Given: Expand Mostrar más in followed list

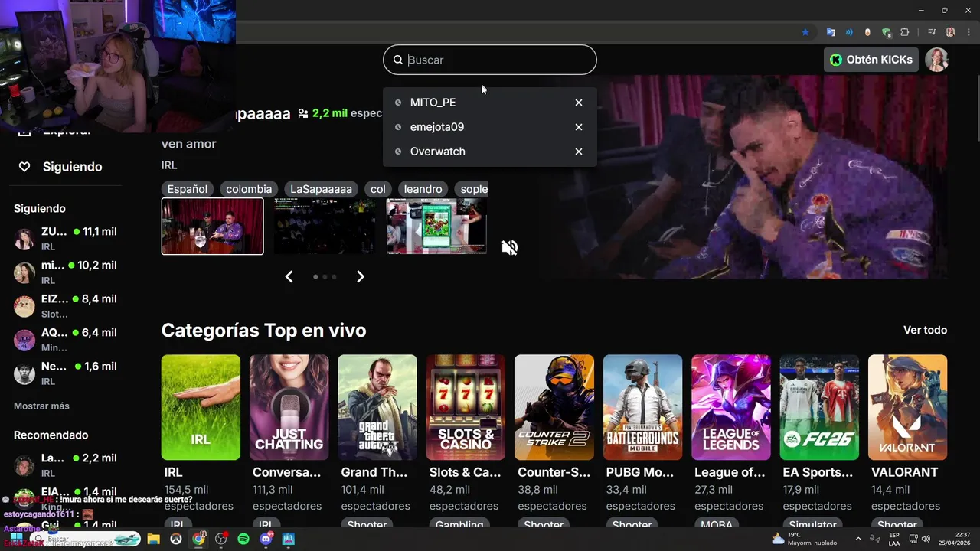Looking at the screenshot, I should point(41,406).
